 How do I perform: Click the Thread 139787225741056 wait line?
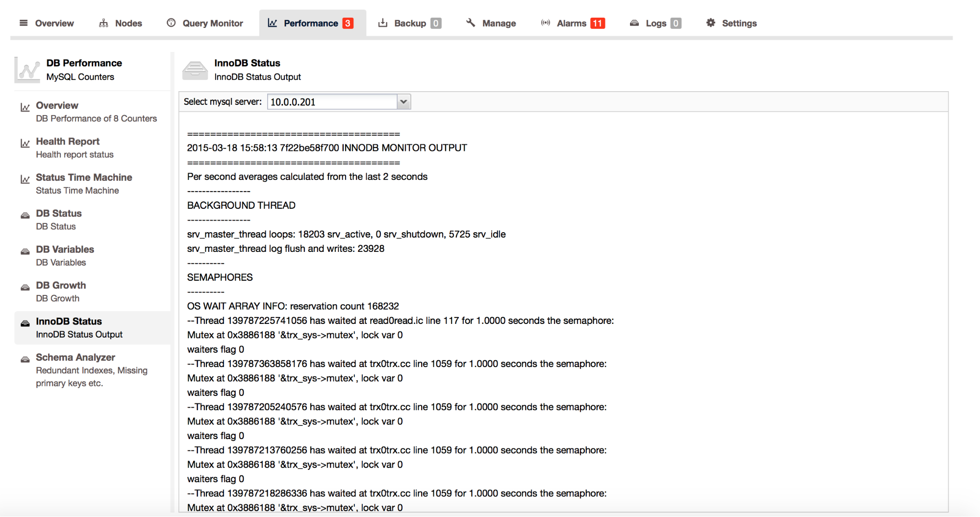click(401, 320)
